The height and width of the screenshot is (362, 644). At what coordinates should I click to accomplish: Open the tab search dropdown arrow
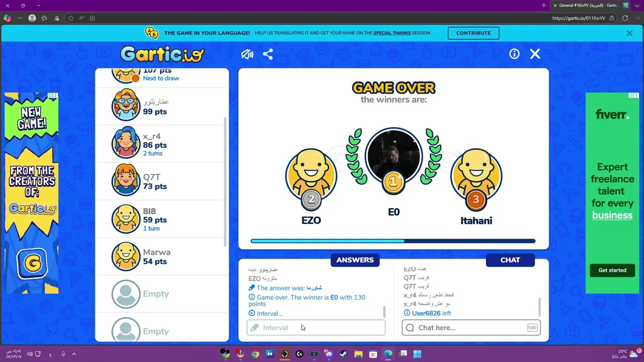point(637,6)
